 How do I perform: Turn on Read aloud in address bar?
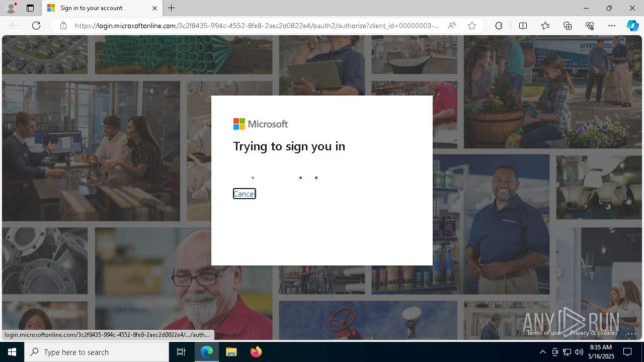[452, 26]
